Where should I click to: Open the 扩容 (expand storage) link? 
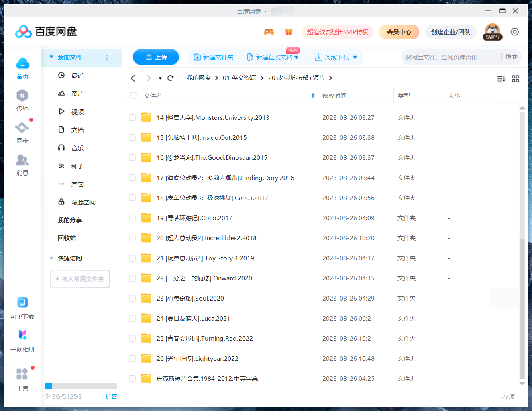point(111,396)
